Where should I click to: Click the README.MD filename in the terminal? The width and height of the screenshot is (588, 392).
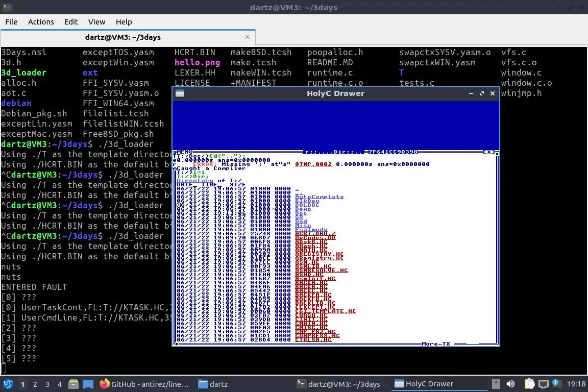[330, 63]
